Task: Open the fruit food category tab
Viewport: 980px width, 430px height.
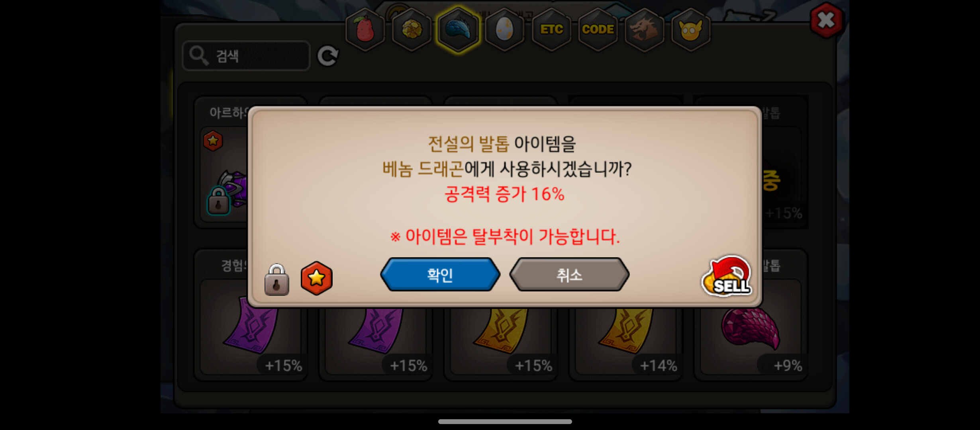Action: [365, 30]
